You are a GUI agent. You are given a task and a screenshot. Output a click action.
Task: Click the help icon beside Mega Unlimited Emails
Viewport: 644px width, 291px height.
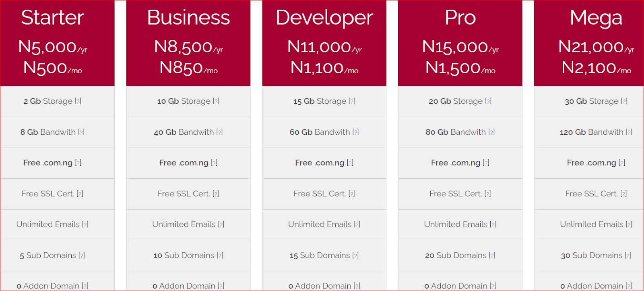[629, 225]
